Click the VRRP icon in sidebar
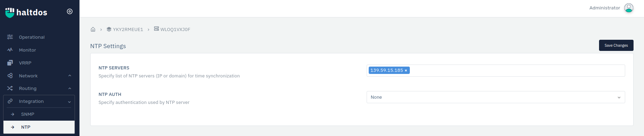 [x=10, y=63]
